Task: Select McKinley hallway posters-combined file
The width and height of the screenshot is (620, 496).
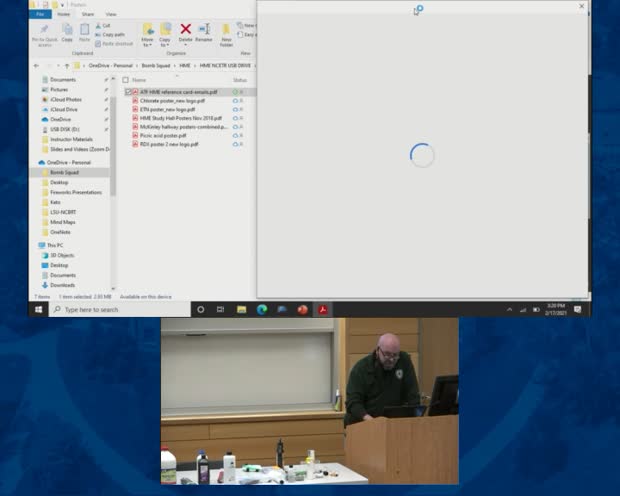Action: (x=184, y=127)
